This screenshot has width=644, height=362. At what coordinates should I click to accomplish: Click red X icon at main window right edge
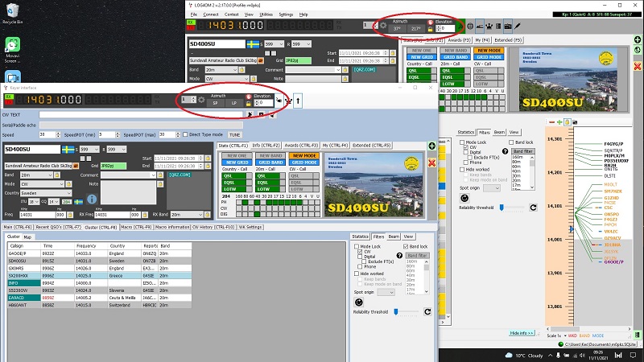click(x=638, y=66)
